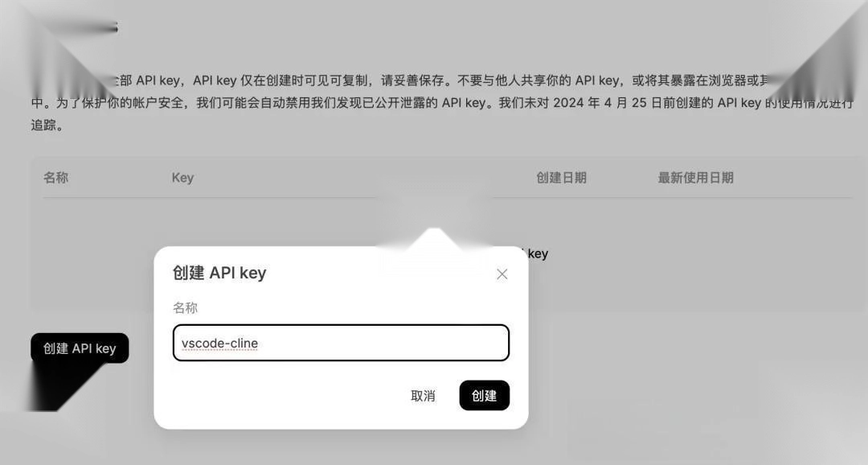
Task: Click the 创建 API key button below the table
Action: [80, 348]
